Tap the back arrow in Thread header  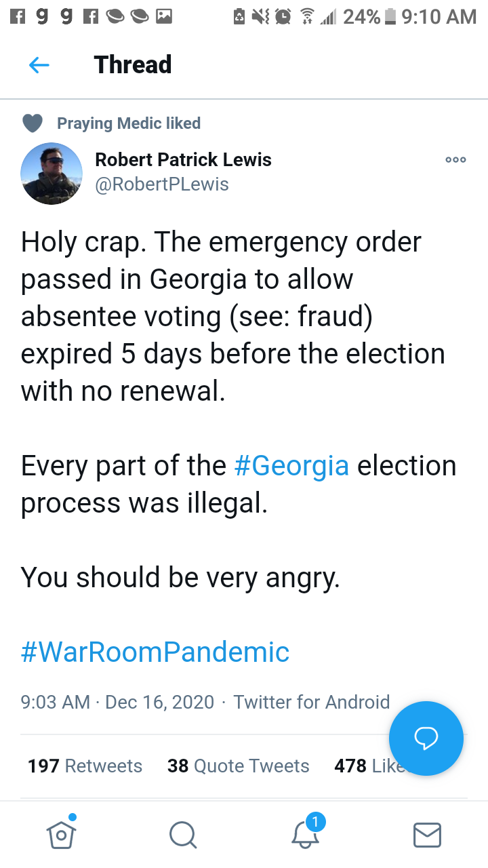(39, 65)
